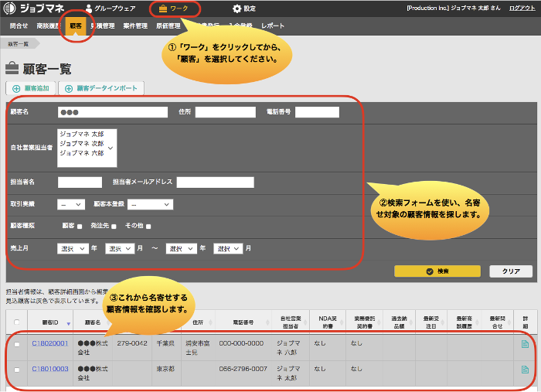The image size is (541, 392).
Task: Open detail icon for C18010003 row
Action: pos(525,370)
